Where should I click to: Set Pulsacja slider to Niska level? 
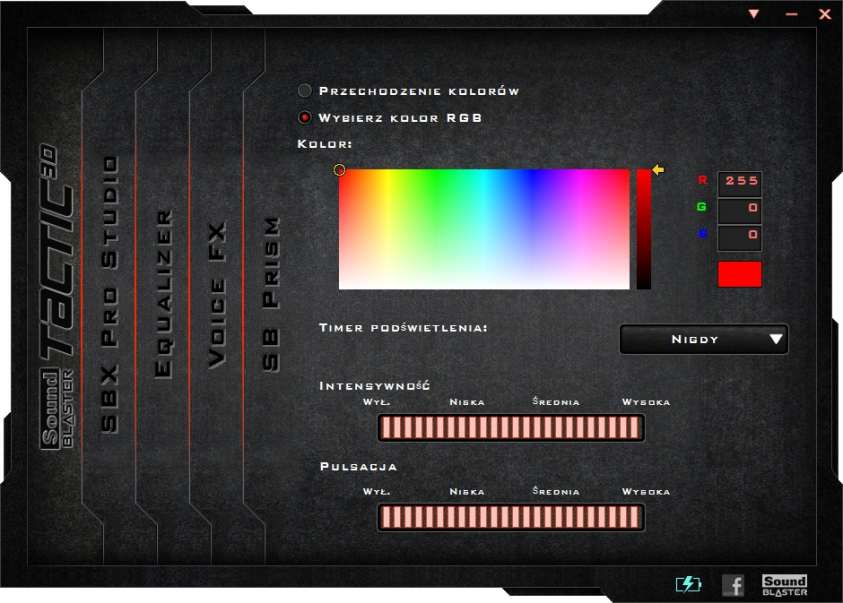pos(467,517)
